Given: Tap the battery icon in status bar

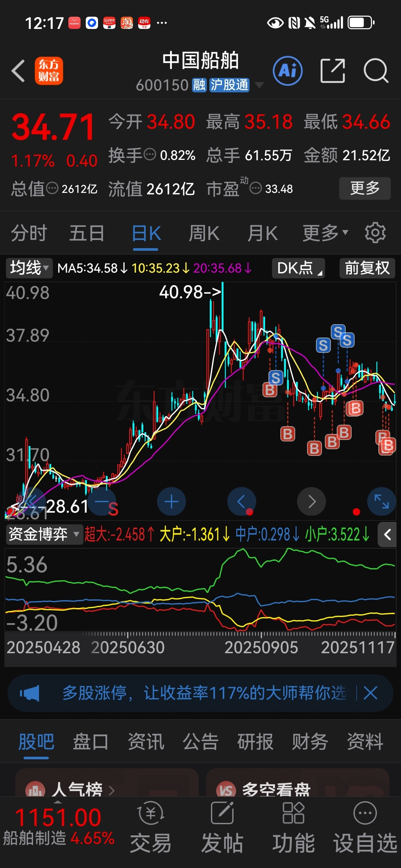Looking at the screenshot, I should 361,23.
